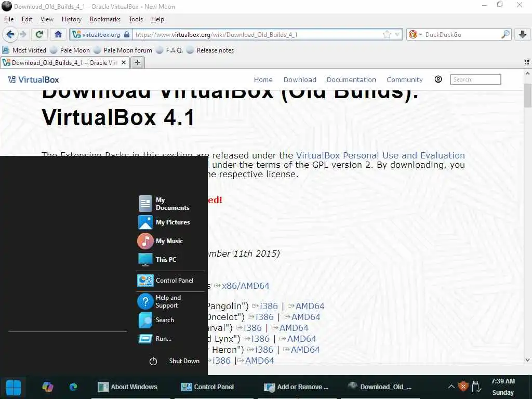Open the Download nav link
532x399 pixels.
pyautogui.click(x=300, y=79)
